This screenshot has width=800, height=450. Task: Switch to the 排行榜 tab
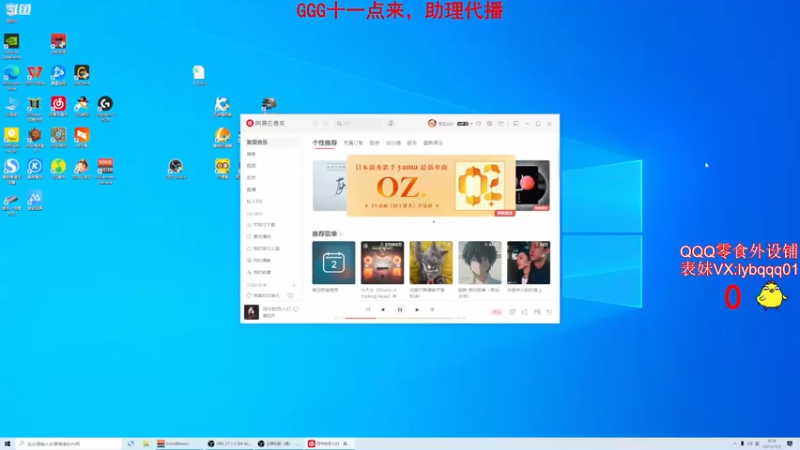pos(393,143)
